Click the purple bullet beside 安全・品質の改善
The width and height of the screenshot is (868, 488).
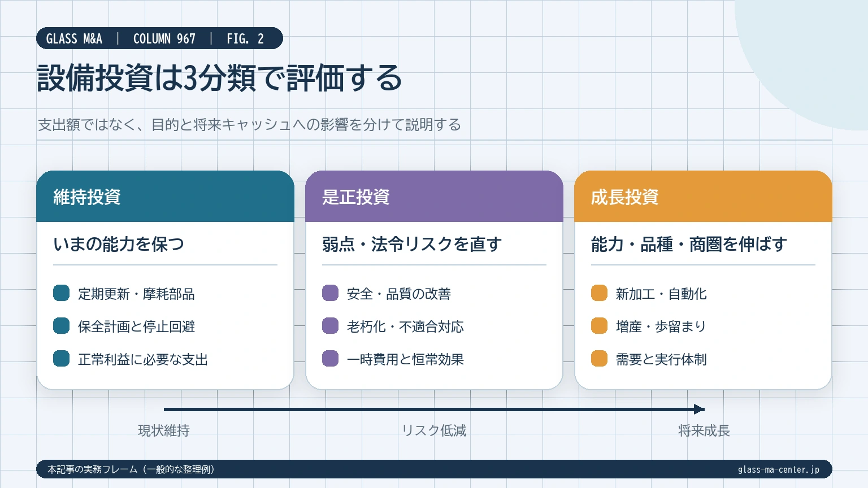[330, 293]
